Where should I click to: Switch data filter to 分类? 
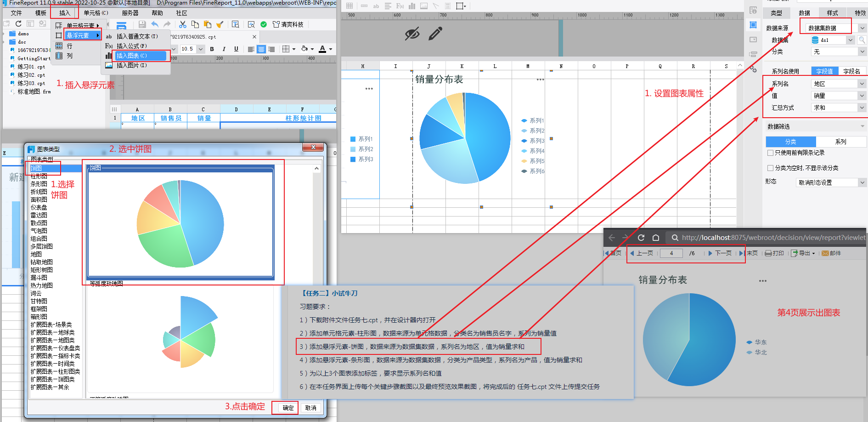tap(791, 142)
